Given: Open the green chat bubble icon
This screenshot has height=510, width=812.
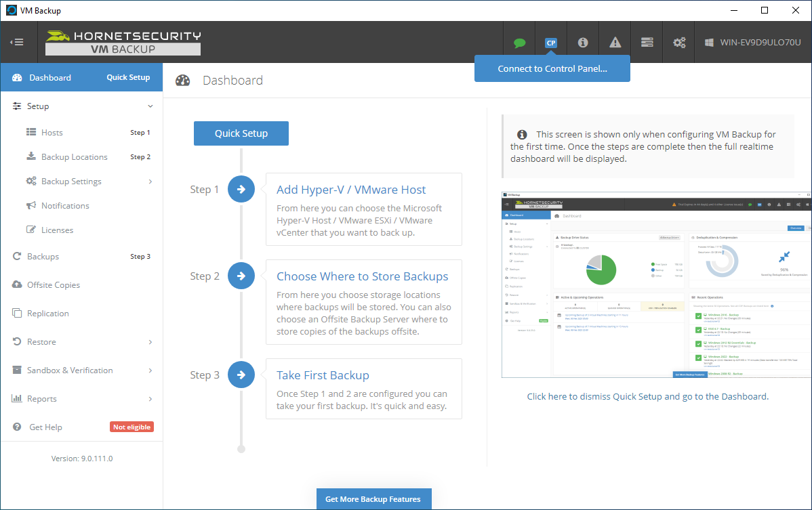Looking at the screenshot, I should point(519,43).
